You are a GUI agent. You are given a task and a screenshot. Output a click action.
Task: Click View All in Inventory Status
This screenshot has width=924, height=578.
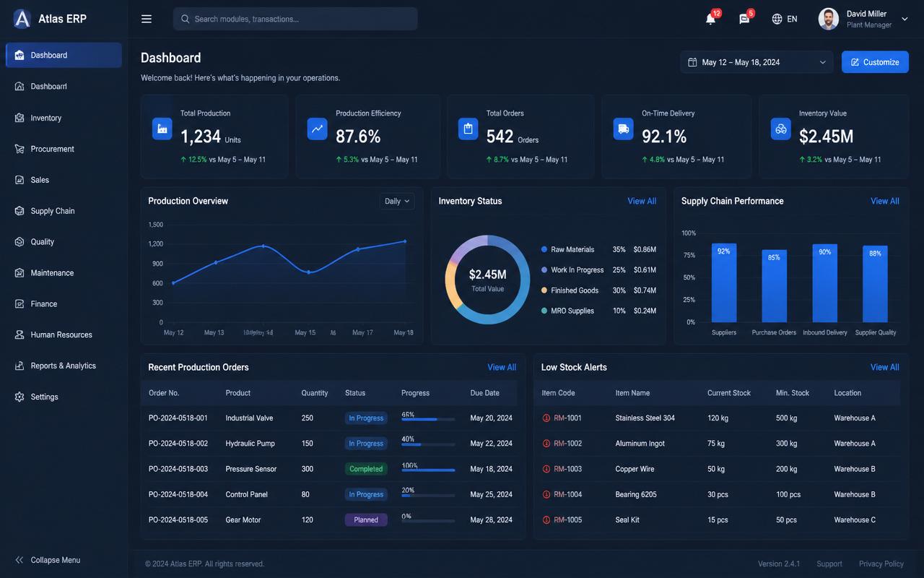click(642, 201)
